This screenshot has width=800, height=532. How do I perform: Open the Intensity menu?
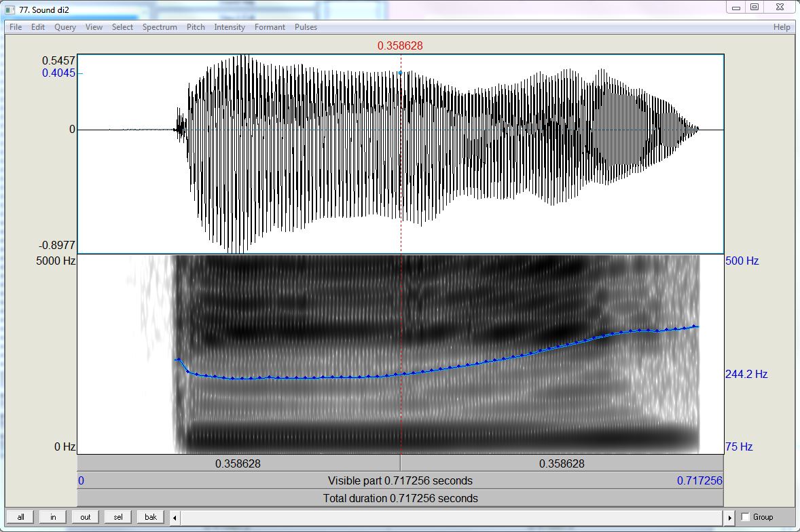point(230,27)
